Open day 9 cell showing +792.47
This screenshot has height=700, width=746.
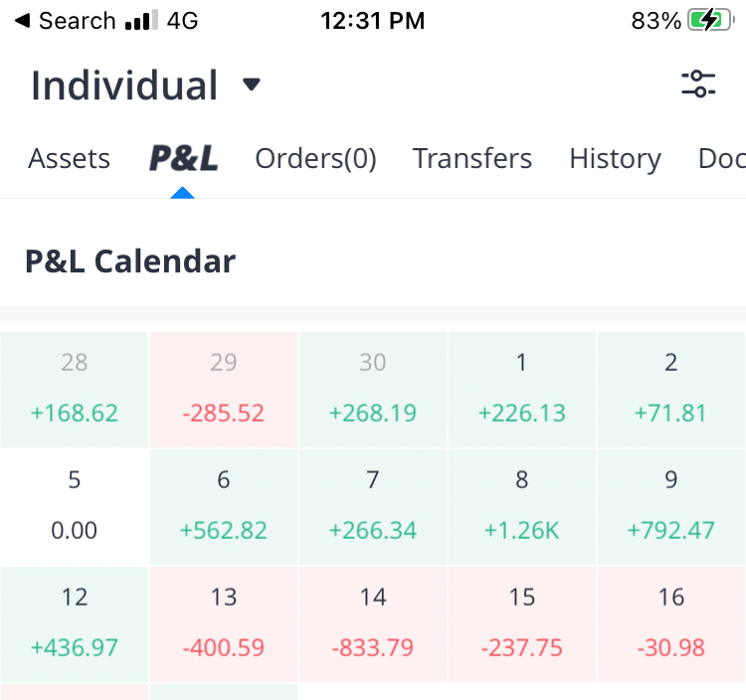671,506
